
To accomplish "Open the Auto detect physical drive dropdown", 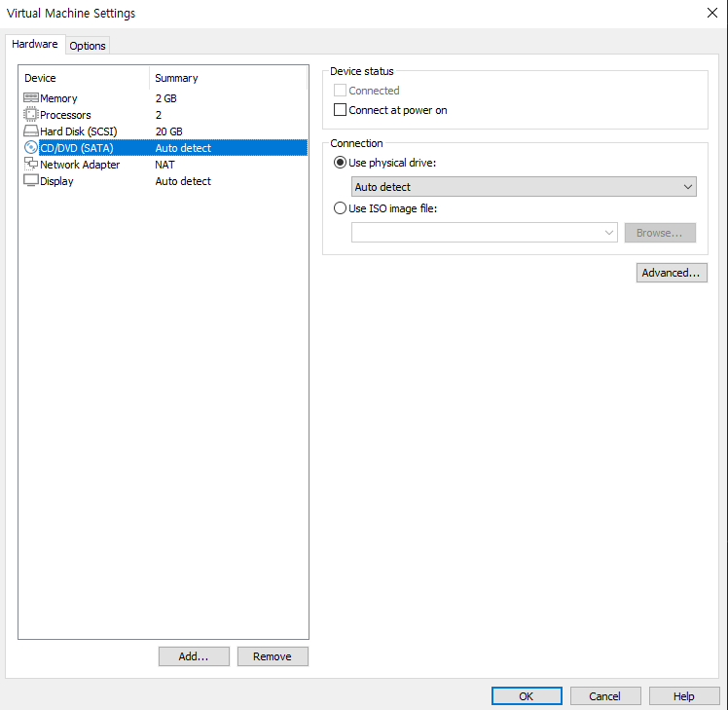I will click(x=524, y=187).
